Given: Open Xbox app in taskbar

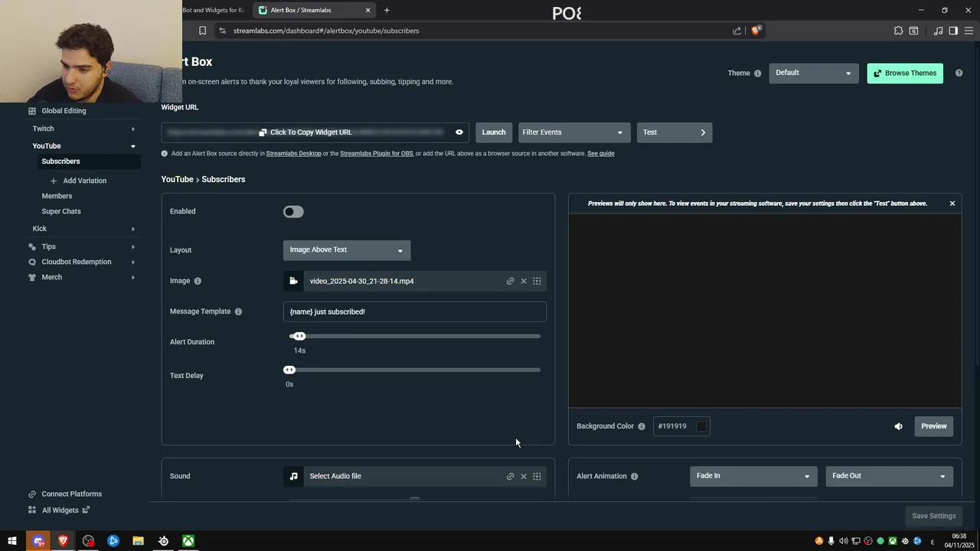Looking at the screenshot, I should click(188, 541).
